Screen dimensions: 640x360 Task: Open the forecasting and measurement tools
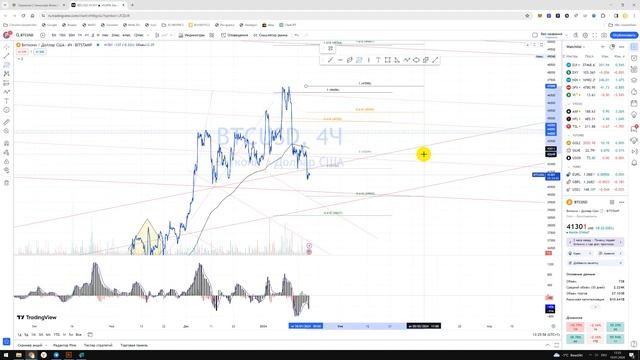point(6,83)
